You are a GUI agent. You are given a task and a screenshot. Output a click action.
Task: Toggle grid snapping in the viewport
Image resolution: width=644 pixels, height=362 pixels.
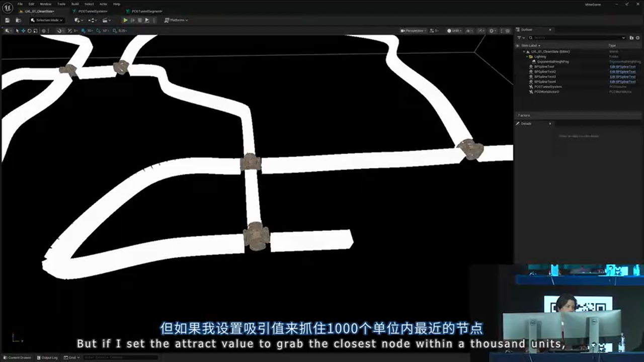pyautogui.click(x=83, y=30)
